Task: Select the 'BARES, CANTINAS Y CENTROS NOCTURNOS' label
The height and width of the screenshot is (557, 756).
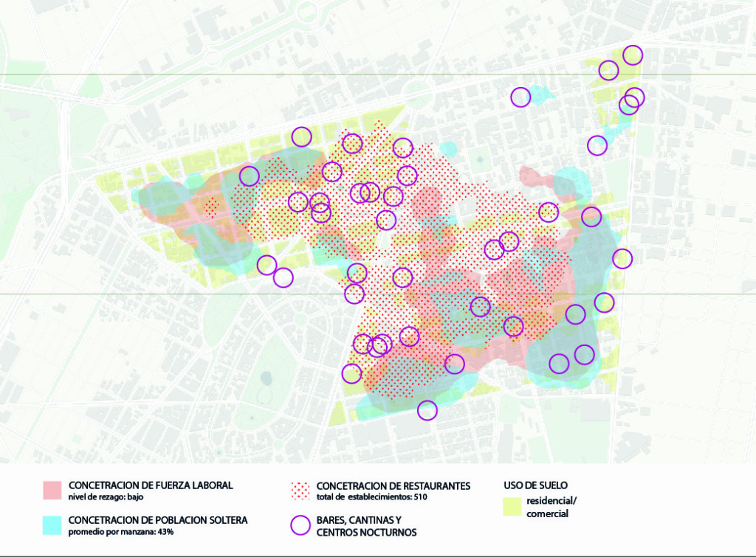Action: tap(366, 525)
